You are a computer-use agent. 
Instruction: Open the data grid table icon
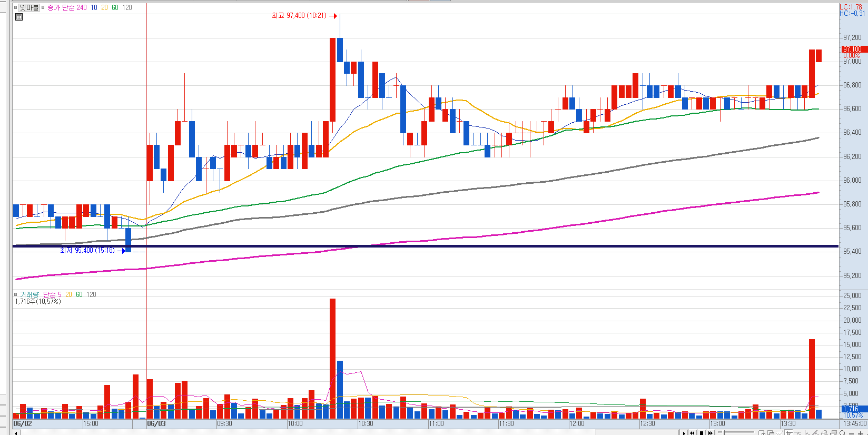tap(19, 17)
